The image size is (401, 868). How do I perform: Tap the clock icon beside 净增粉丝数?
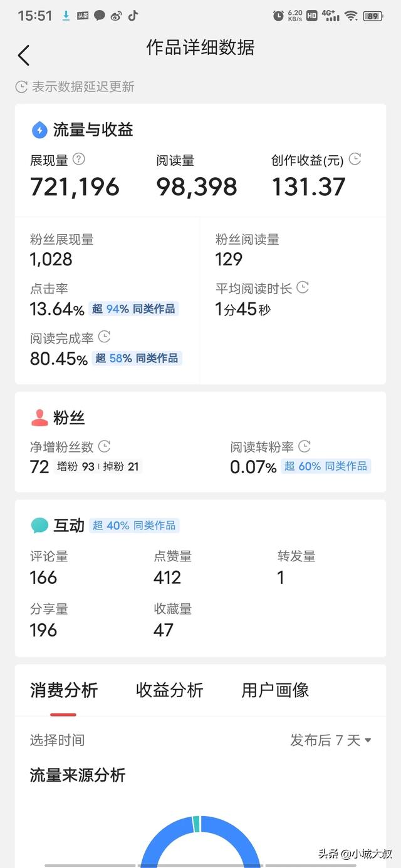point(104,446)
